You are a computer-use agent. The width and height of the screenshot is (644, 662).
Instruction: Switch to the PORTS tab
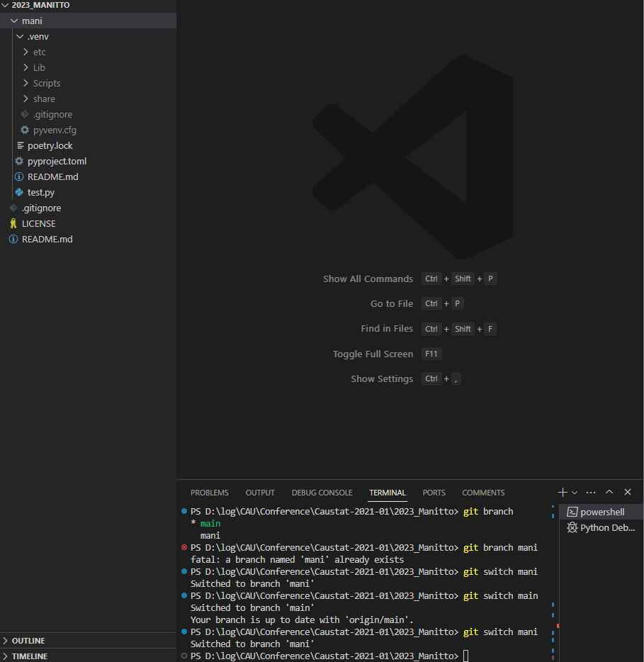click(434, 493)
